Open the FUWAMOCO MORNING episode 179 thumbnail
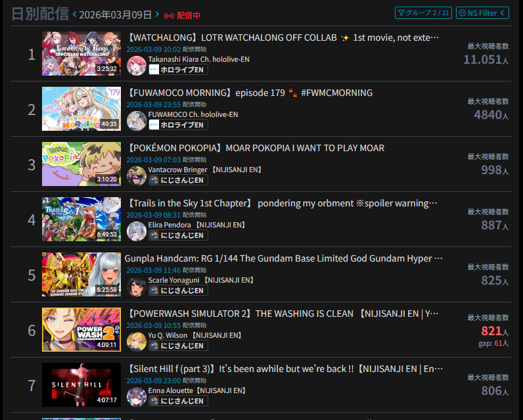Viewport: 523px width, 420px height. tap(81, 108)
